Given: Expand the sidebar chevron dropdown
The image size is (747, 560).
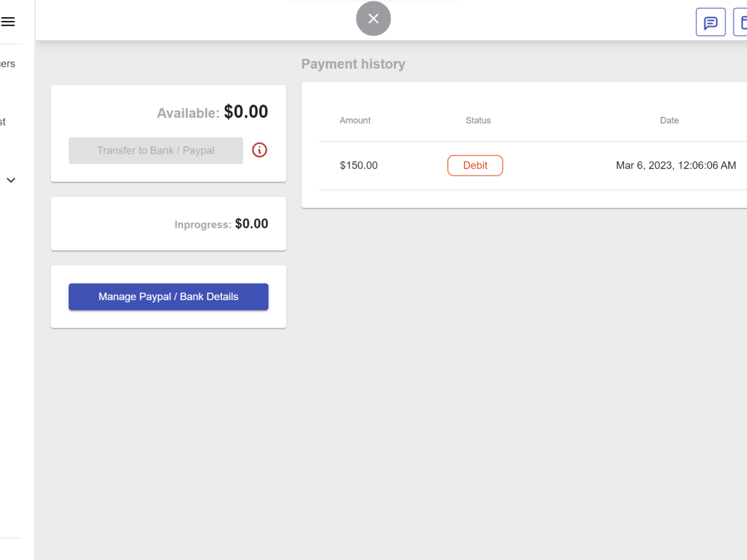Looking at the screenshot, I should coord(11,180).
